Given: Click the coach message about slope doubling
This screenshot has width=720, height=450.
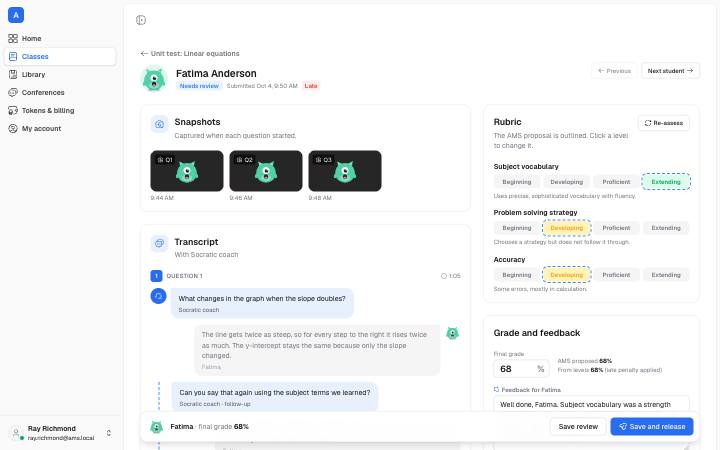Looking at the screenshot, I should point(262,303).
